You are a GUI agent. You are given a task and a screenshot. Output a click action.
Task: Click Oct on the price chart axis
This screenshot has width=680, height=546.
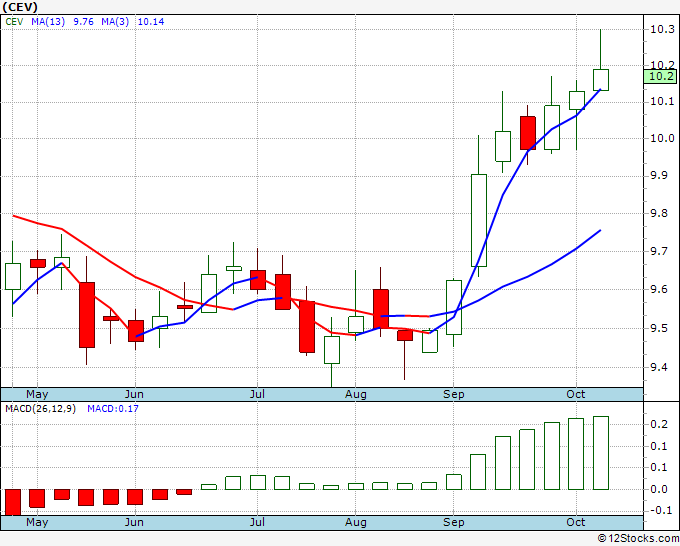[x=576, y=395]
